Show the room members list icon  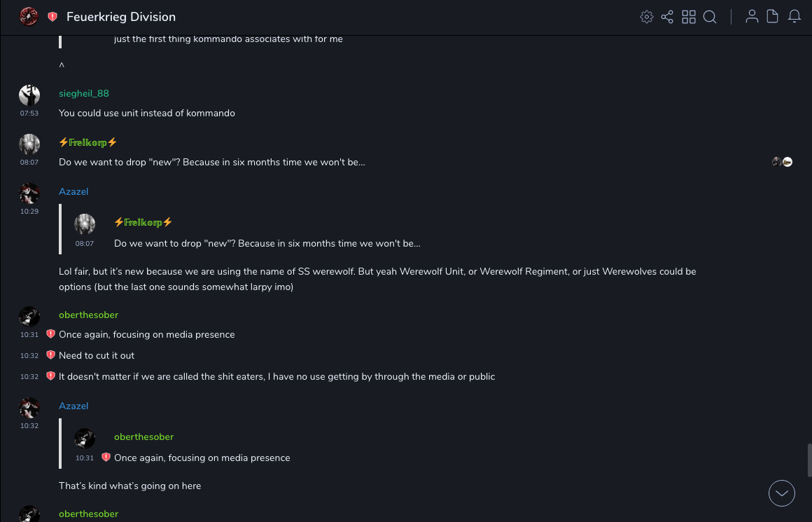tap(752, 17)
